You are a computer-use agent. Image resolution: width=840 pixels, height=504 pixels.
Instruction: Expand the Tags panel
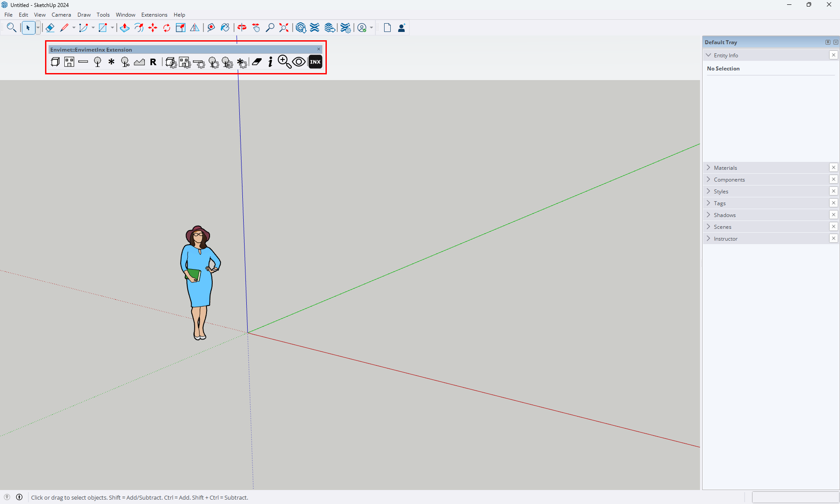720,203
